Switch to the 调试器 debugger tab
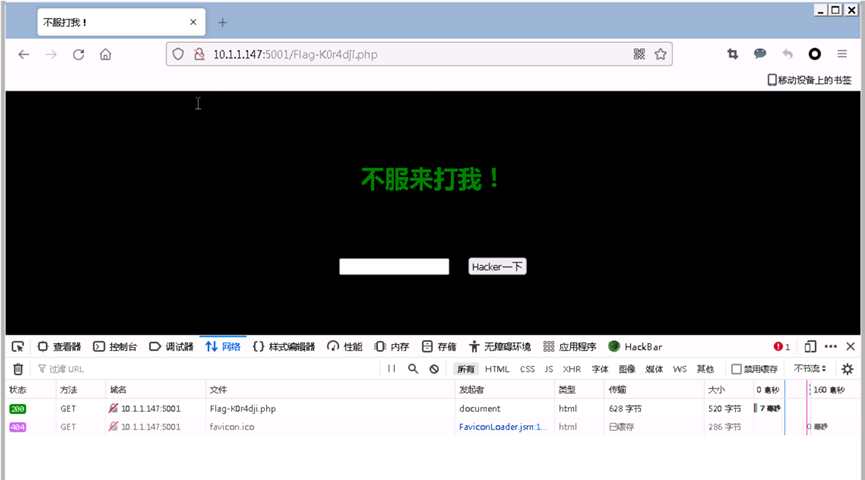865x480 pixels. pyautogui.click(x=171, y=346)
